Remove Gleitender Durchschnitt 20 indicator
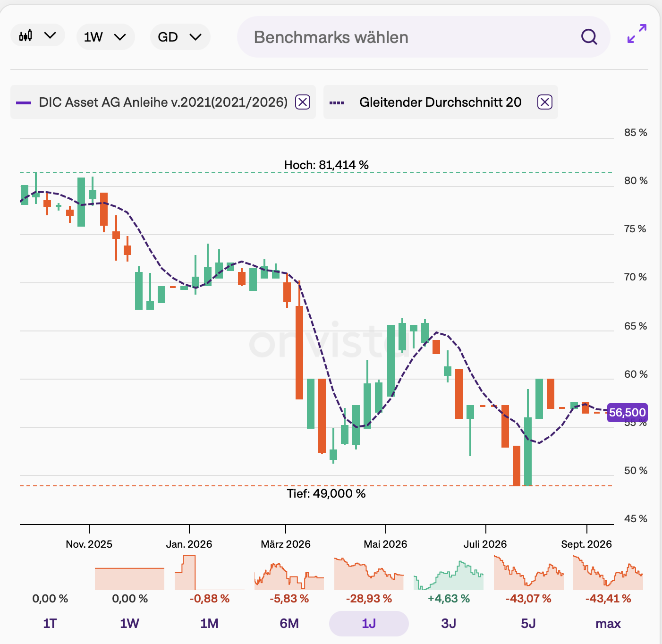The width and height of the screenshot is (662, 644). coord(544,102)
